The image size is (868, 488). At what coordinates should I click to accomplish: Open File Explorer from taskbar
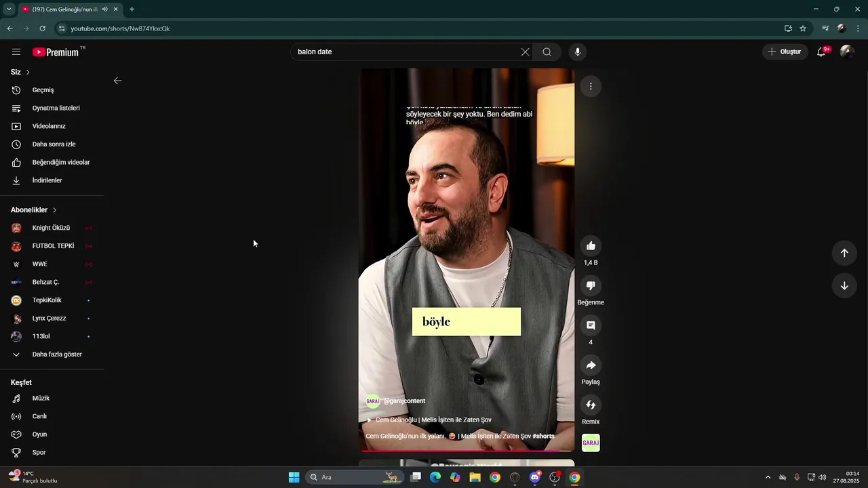pos(475,477)
